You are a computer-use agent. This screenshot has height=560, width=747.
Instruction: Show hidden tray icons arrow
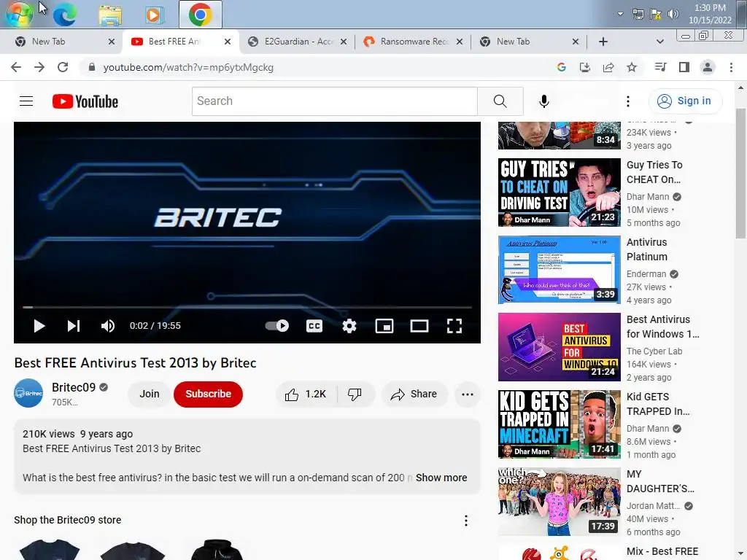pos(620,14)
